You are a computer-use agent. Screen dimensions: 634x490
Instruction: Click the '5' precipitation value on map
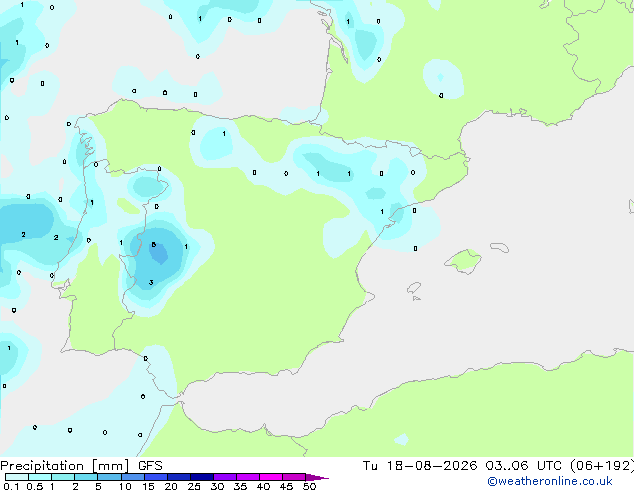(x=153, y=245)
